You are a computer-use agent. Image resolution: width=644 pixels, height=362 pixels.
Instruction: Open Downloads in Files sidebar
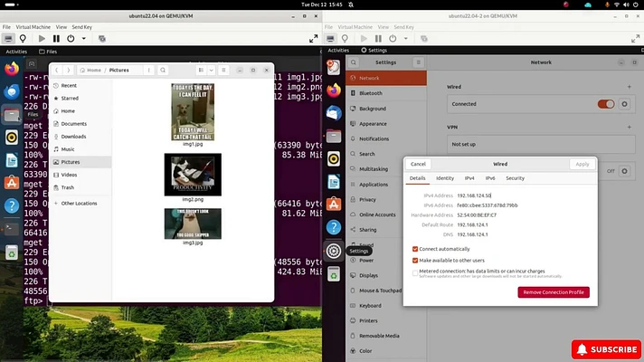click(80, 137)
